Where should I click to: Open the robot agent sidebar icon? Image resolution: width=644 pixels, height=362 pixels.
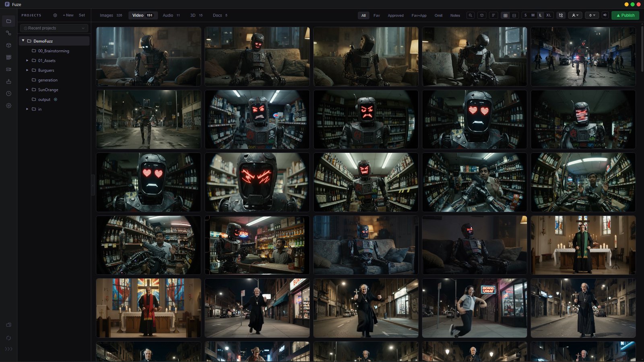coord(8,81)
